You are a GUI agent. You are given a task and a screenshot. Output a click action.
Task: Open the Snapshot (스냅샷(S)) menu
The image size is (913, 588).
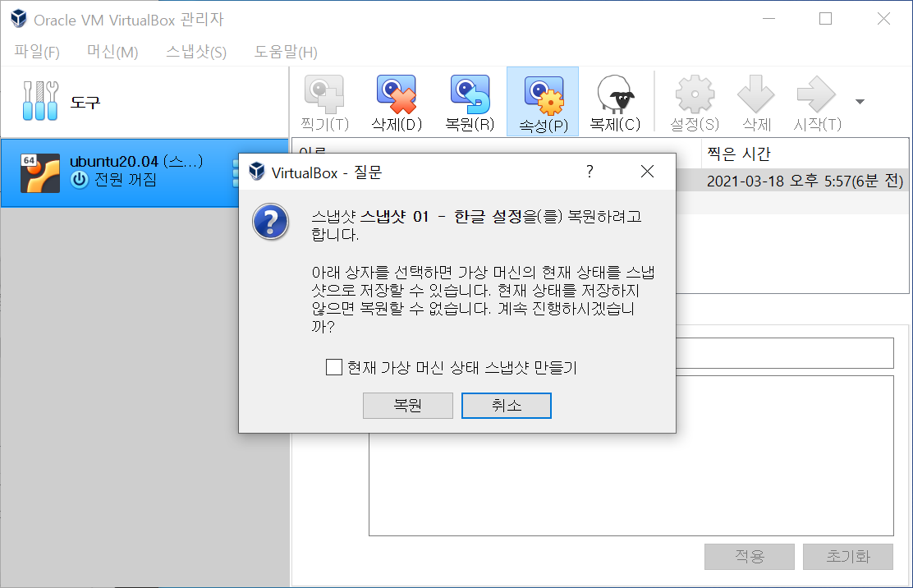click(x=196, y=52)
